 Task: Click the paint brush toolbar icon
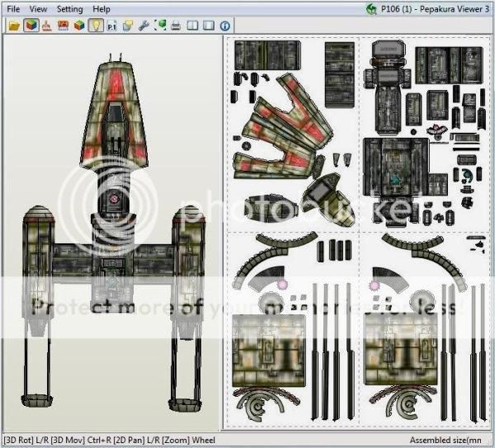tap(47, 26)
